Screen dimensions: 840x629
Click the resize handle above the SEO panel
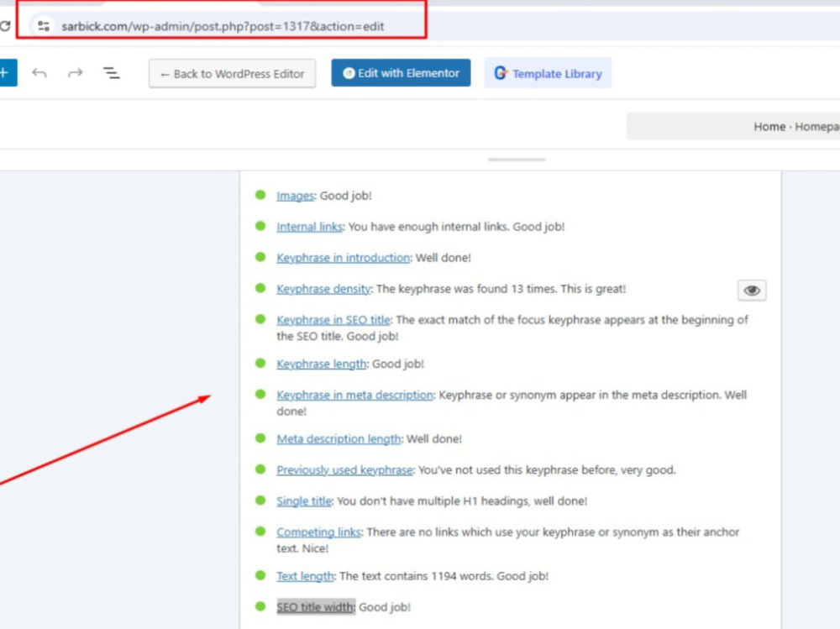(517, 160)
